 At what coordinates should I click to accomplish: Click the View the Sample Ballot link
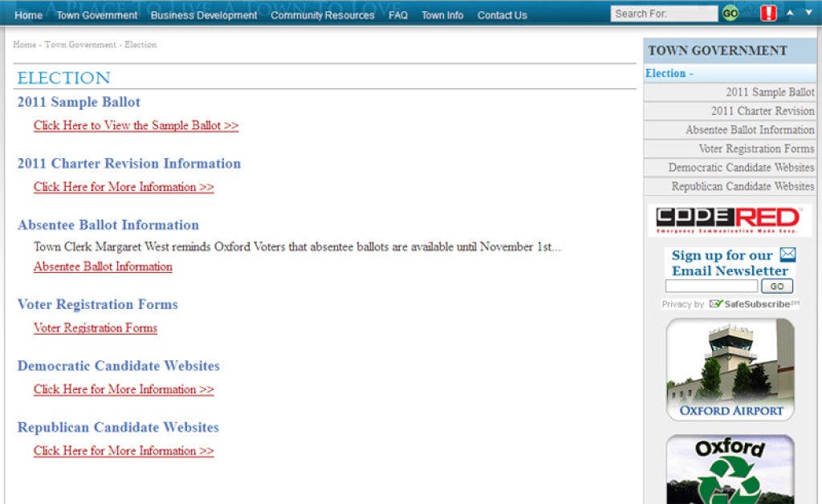(136, 126)
